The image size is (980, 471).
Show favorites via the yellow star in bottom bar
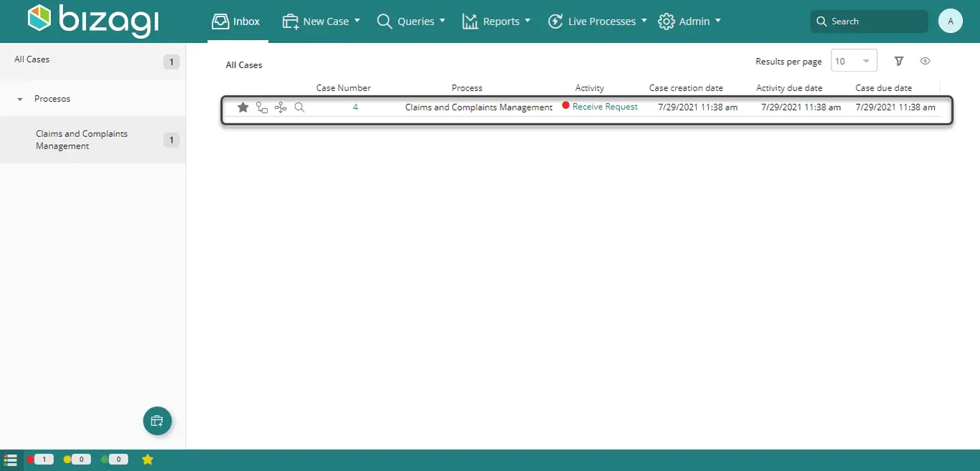pos(148,460)
